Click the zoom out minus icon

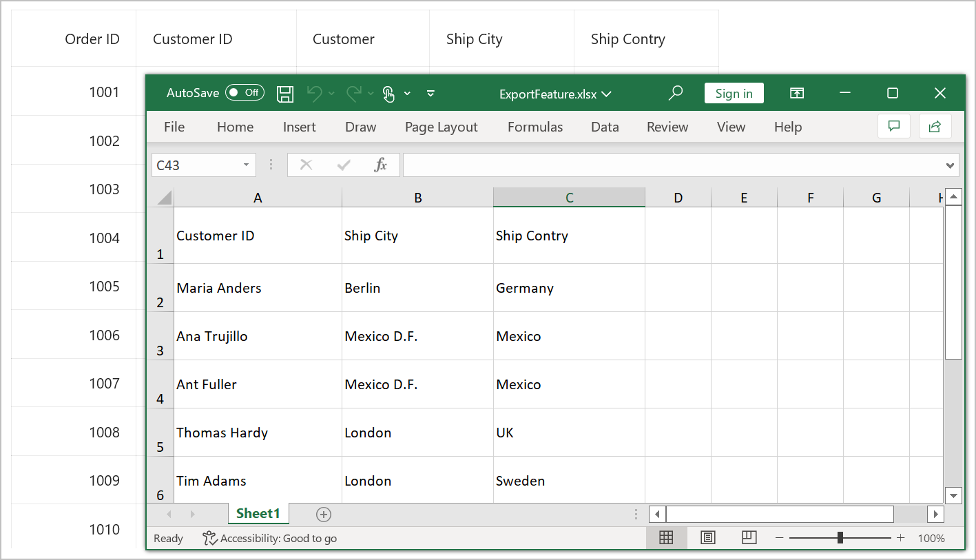779,538
